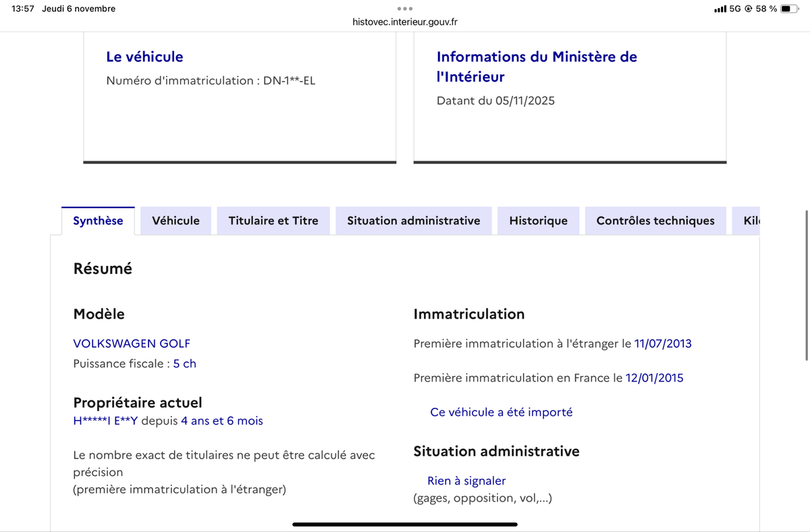Click 'Rien à signaler' status
This screenshot has height=532, width=810.
point(466,481)
